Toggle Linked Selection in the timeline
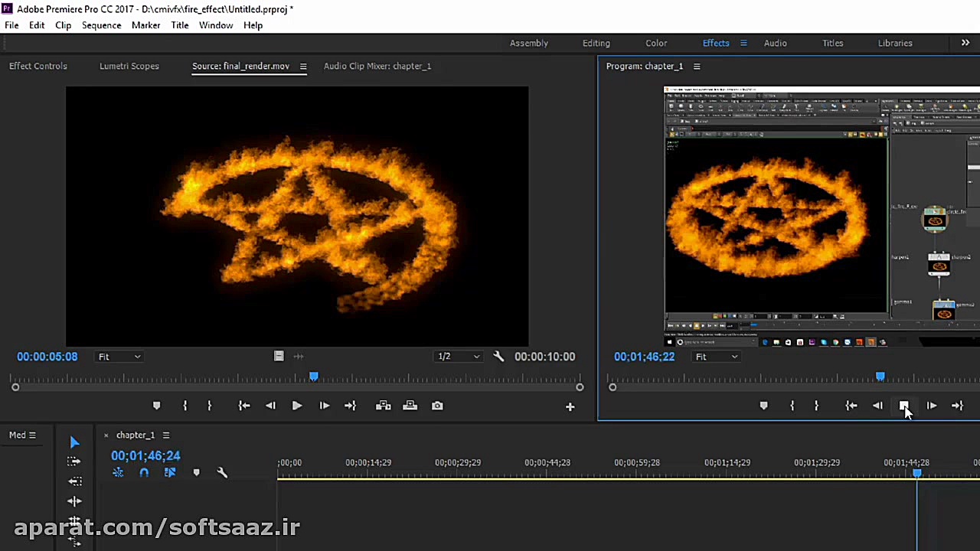This screenshot has height=551, width=980. pos(170,473)
